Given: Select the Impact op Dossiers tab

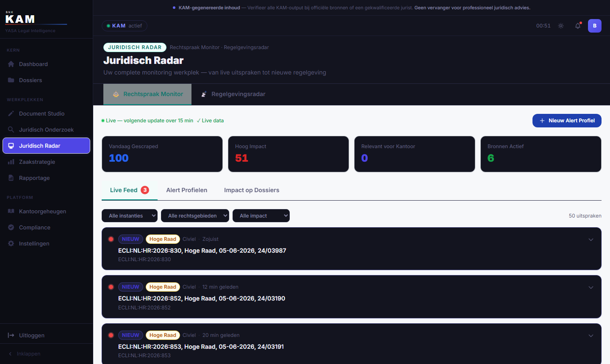Looking at the screenshot, I should (x=252, y=190).
